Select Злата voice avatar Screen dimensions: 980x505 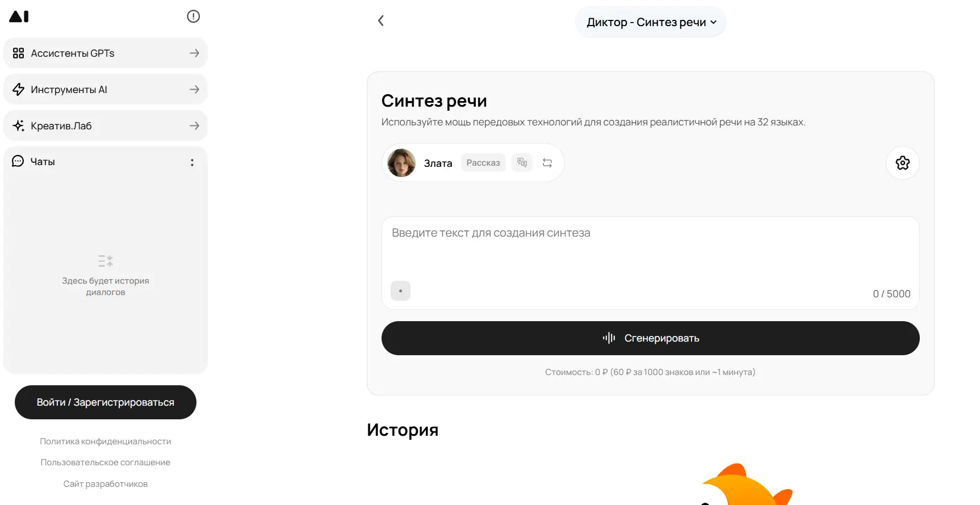[401, 163]
